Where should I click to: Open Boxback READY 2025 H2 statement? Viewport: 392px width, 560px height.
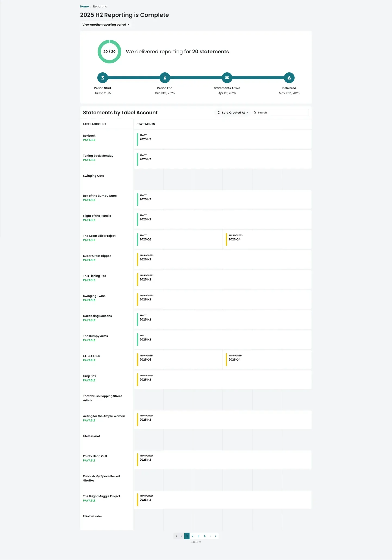223,139
